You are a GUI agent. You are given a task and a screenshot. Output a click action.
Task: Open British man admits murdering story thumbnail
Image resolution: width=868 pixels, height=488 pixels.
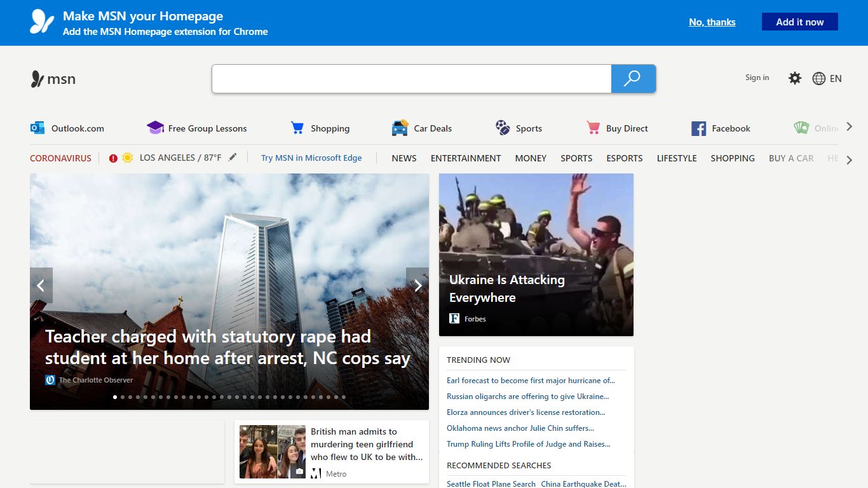point(273,452)
